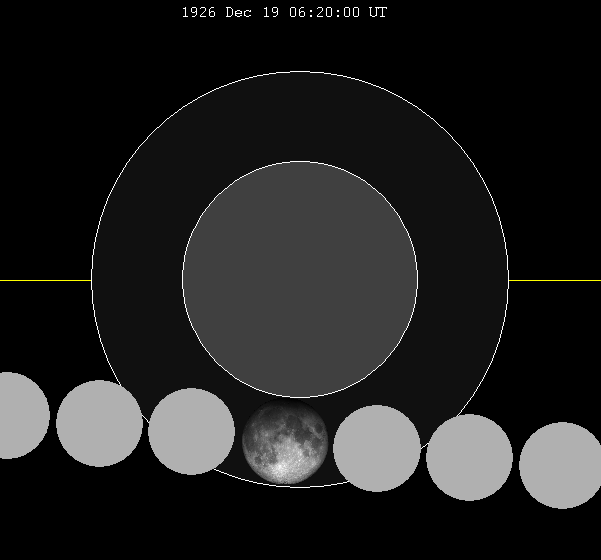601x560 pixels.
Task: Click the second Moon disk from the left
Action: coord(99,423)
